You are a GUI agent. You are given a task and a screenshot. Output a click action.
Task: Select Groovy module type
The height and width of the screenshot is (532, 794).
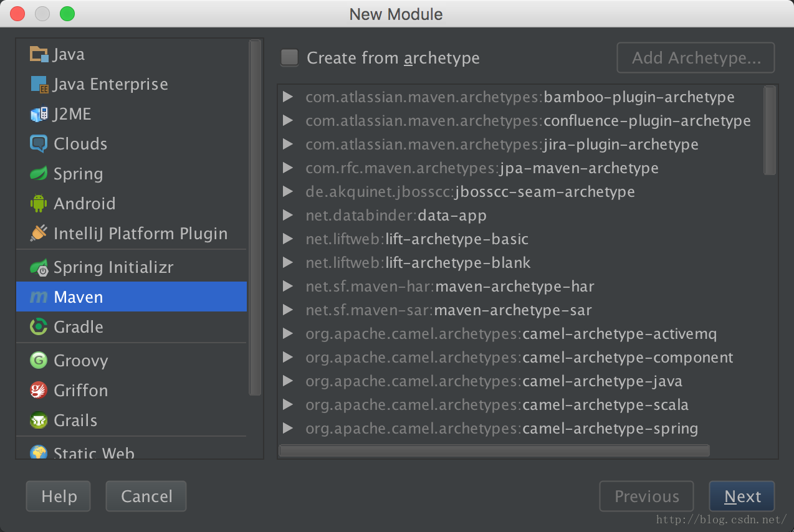click(132, 360)
